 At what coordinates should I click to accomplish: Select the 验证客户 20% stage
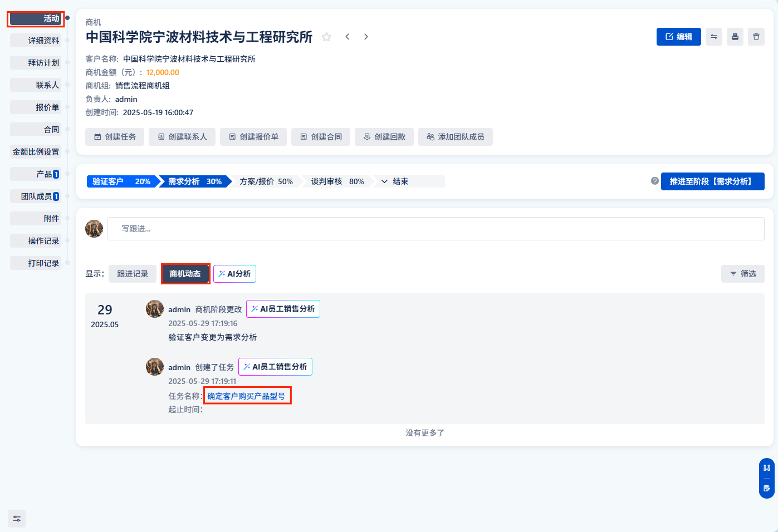(121, 181)
